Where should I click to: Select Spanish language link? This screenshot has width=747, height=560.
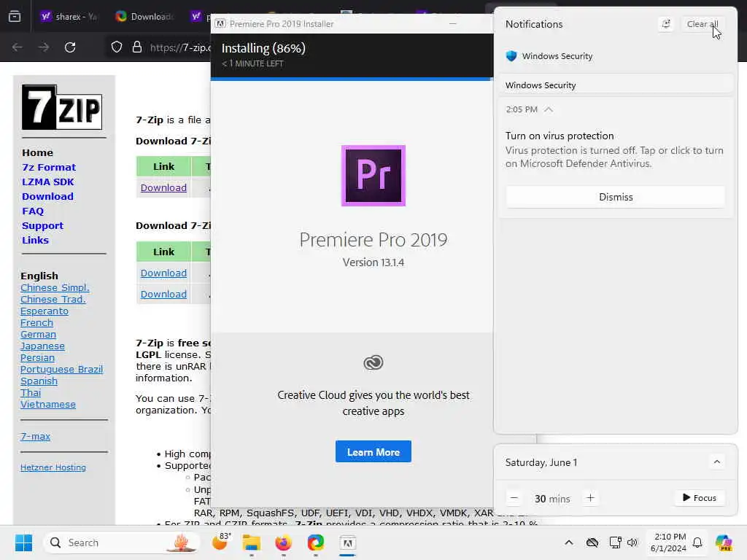(39, 381)
